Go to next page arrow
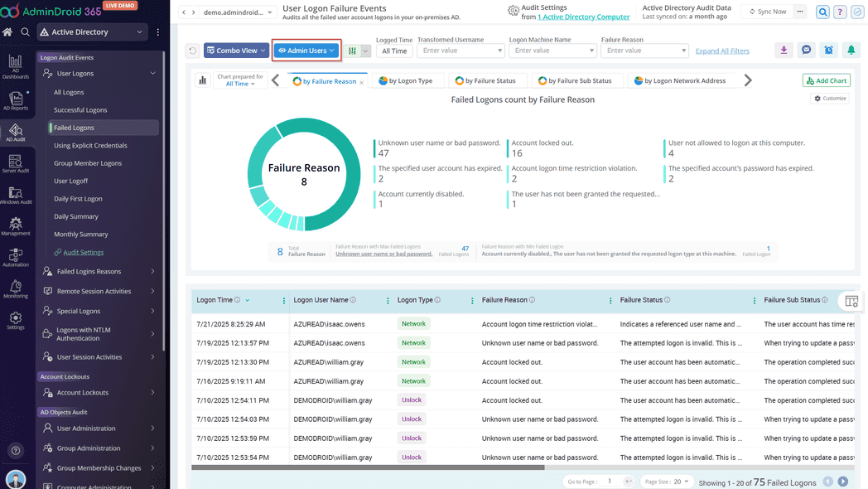 pos(842,482)
